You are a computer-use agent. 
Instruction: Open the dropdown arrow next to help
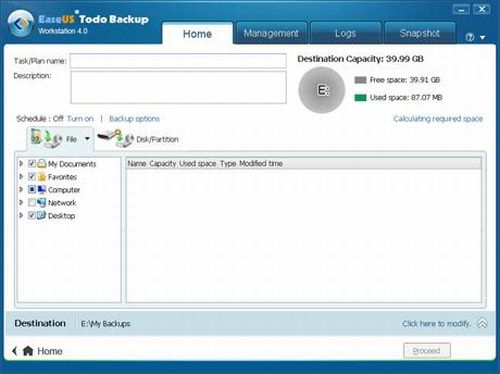click(x=483, y=38)
